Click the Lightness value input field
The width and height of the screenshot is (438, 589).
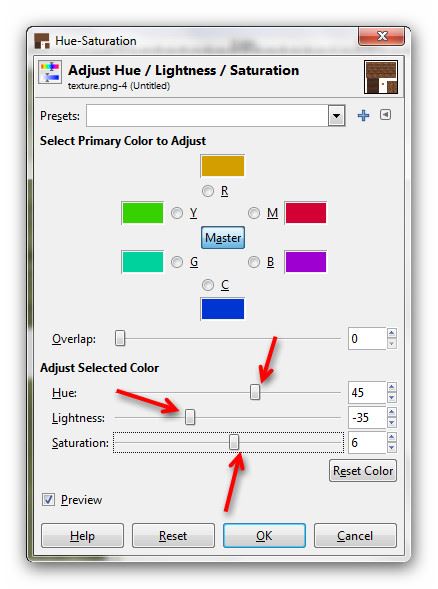tap(367, 417)
